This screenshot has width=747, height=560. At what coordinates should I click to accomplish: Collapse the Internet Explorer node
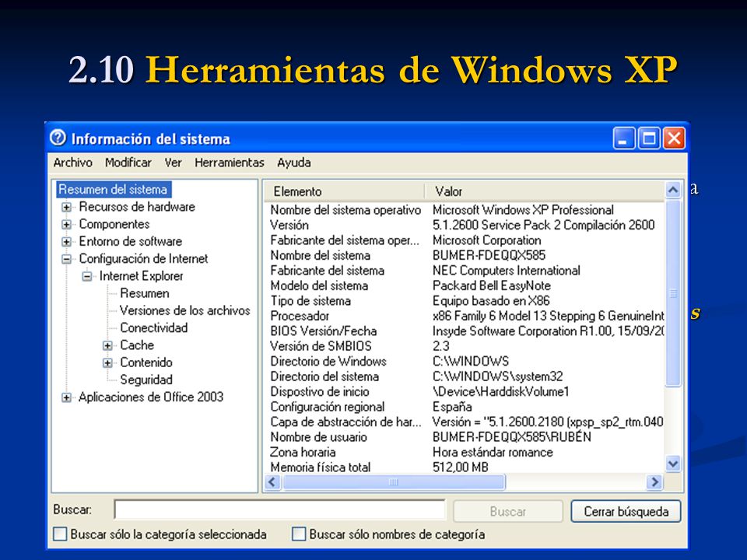coord(86,276)
